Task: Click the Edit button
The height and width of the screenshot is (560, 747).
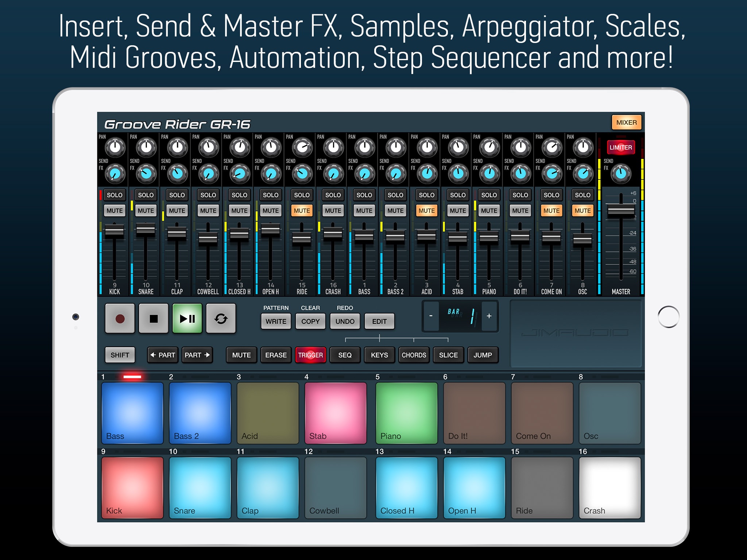Action: coord(379,321)
